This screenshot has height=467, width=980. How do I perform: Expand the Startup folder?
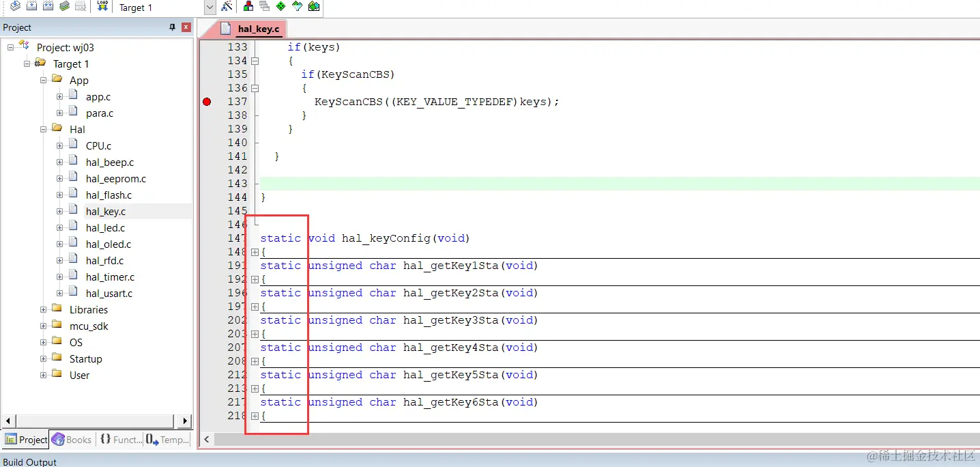tap(43, 358)
